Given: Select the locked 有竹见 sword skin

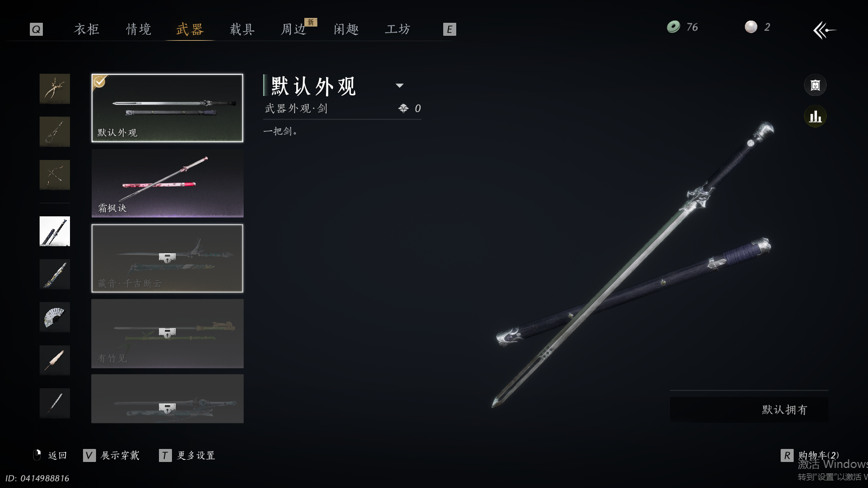Looking at the screenshot, I should point(167,333).
